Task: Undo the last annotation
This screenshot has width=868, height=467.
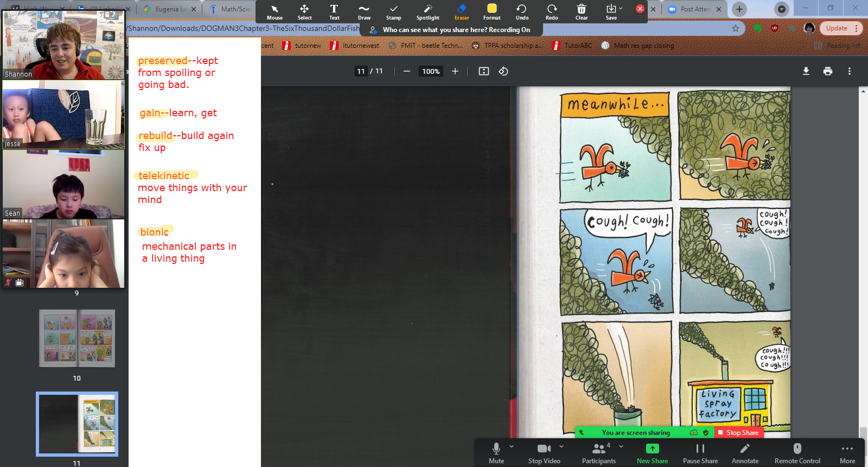Action: pos(522,12)
